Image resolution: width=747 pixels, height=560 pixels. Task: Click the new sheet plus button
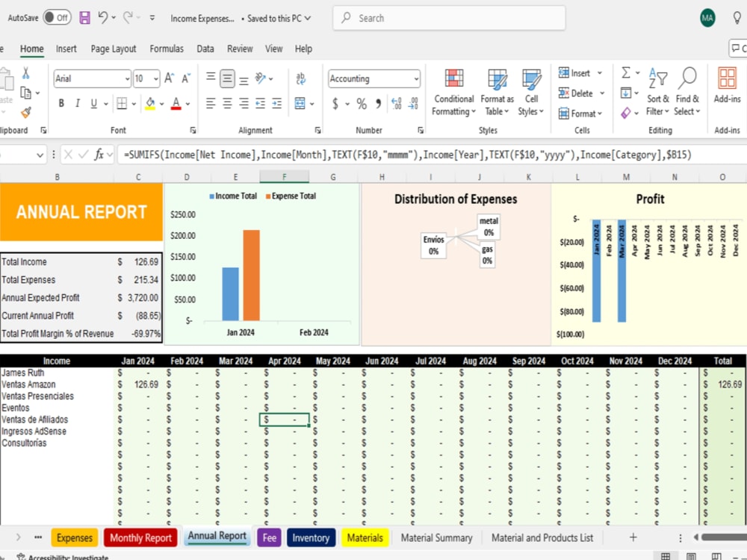click(x=632, y=537)
